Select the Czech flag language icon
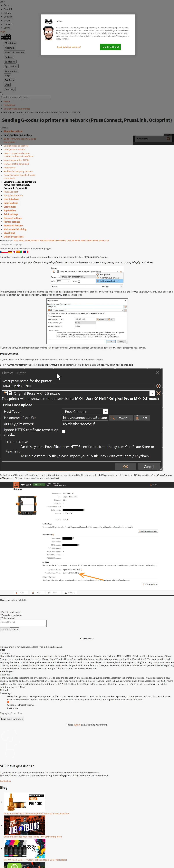The height and width of the screenshot is (868, 174). pyautogui.click(x=4, y=252)
